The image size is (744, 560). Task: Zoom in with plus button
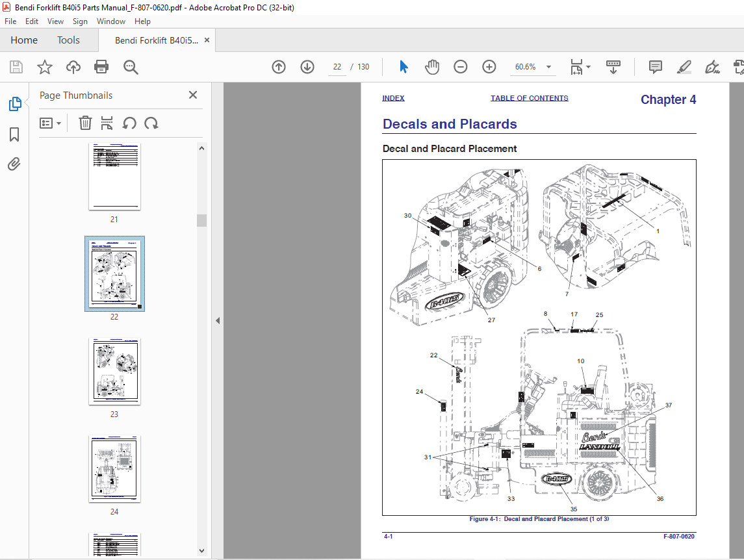pyautogui.click(x=489, y=67)
